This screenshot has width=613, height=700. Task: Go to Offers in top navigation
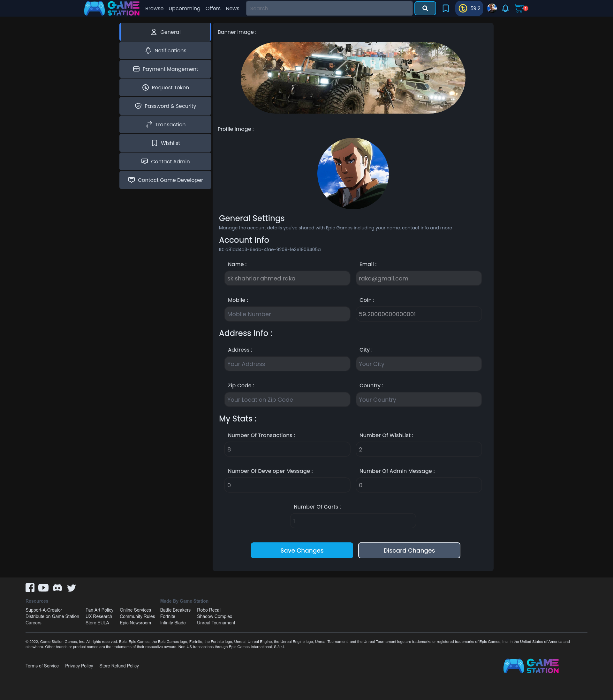tap(213, 9)
